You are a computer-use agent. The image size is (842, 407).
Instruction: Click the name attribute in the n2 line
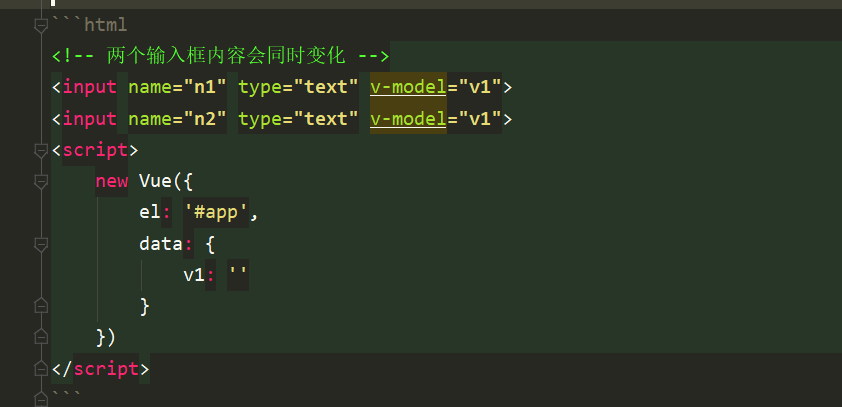click(x=150, y=119)
